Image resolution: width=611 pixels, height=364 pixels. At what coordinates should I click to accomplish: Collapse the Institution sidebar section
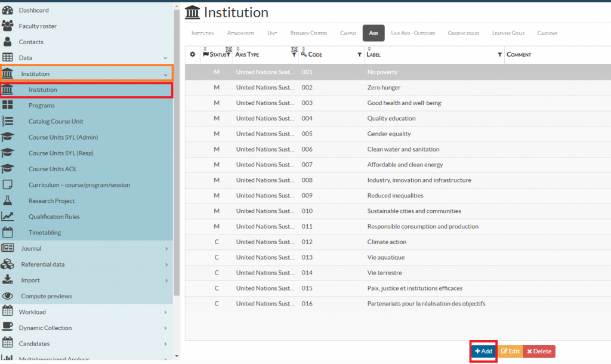pyautogui.click(x=165, y=74)
